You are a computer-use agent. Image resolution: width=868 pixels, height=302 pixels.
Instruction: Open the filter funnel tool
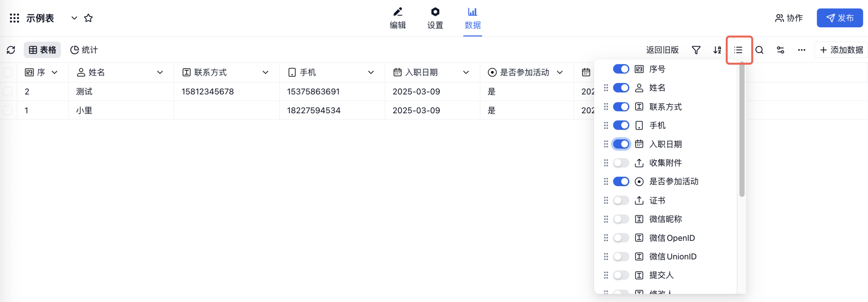tap(696, 50)
